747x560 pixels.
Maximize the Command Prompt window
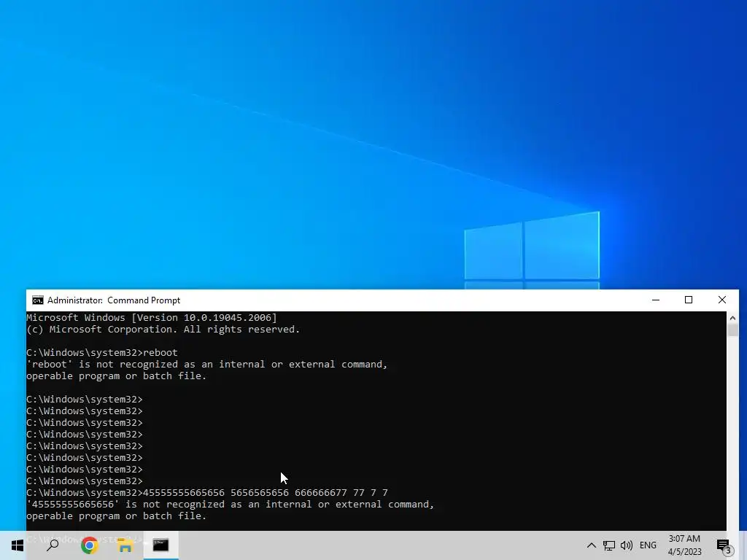pos(689,300)
